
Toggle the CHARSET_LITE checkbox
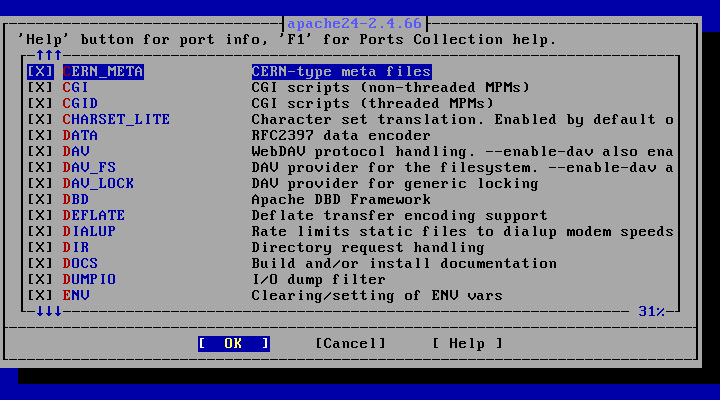pyautogui.click(x=40, y=120)
